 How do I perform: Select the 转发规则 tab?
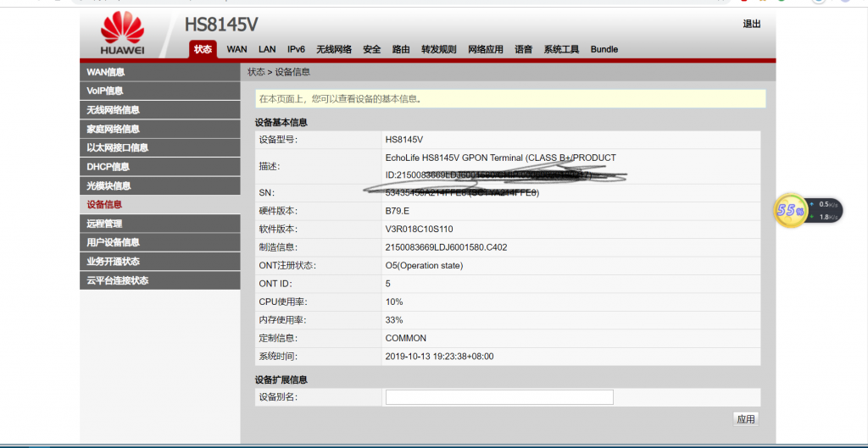[x=439, y=49]
